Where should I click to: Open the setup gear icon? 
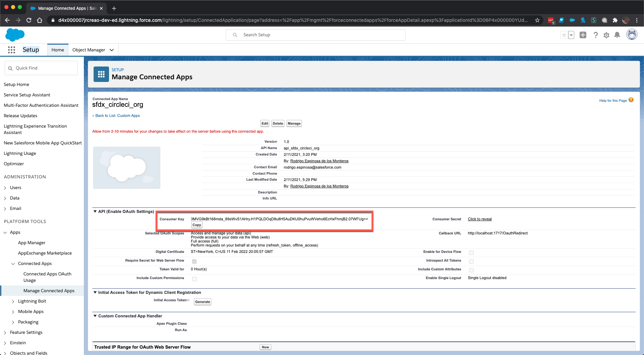tap(606, 35)
